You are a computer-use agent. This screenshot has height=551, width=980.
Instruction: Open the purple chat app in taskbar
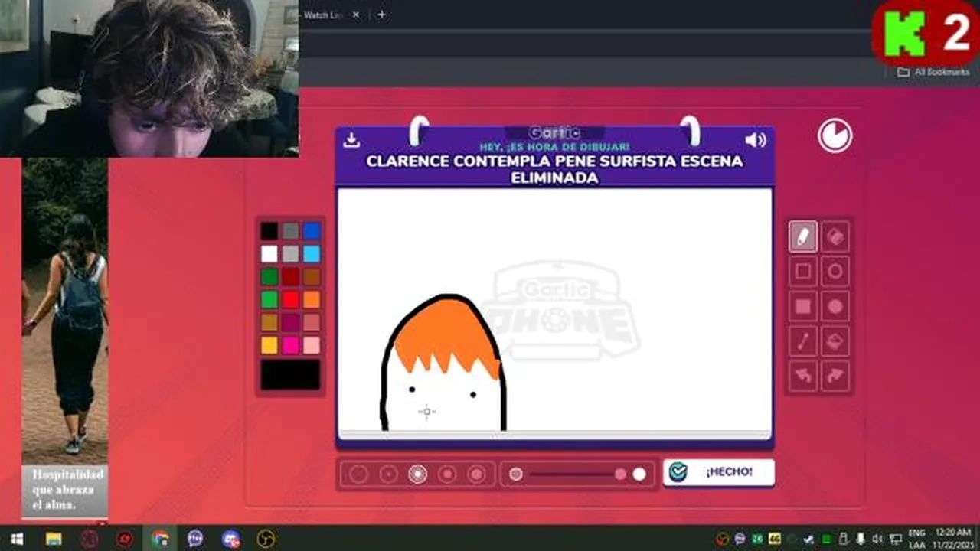[195, 539]
